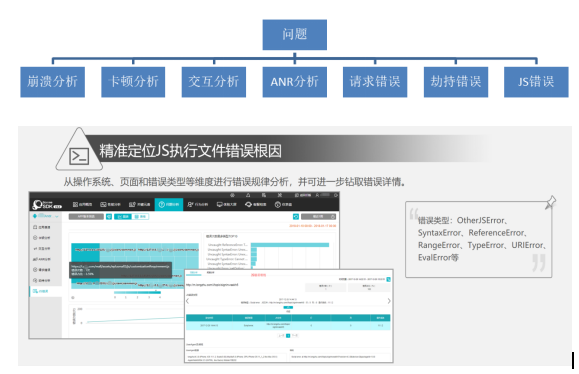Image resolution: width=579 pixels, height=374 pixels.
Task: Select the highlighted bottom sidebar item
Action: [45, 291]
